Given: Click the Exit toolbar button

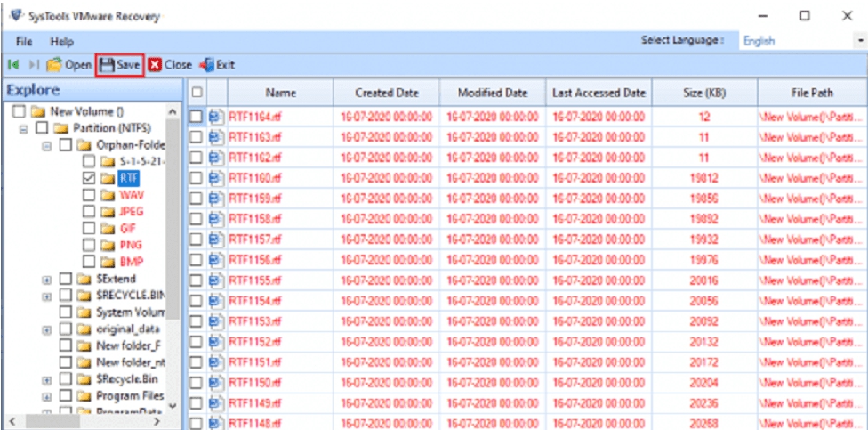Looking at the screenshot, I should [x=217, y=65].
